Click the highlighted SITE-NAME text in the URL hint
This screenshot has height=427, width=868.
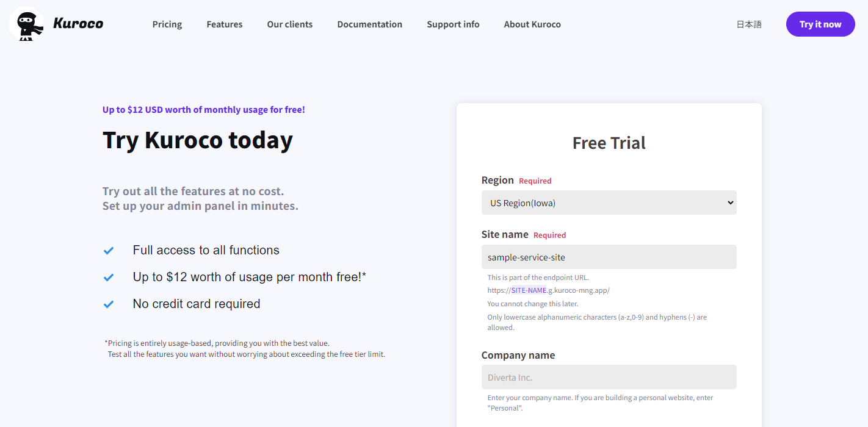(529, 290)
